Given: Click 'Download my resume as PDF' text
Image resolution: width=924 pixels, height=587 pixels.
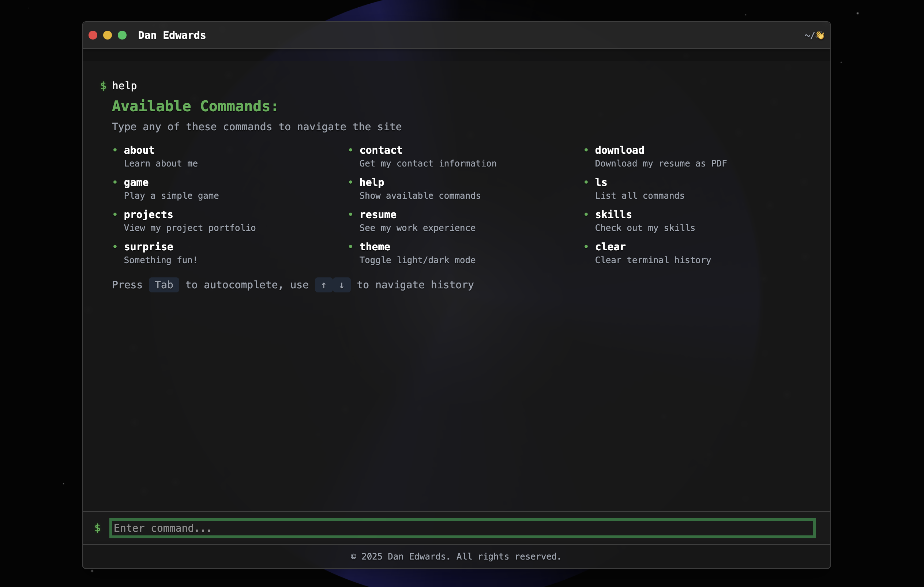Looking at the screenshot, I should pos(661,164).
